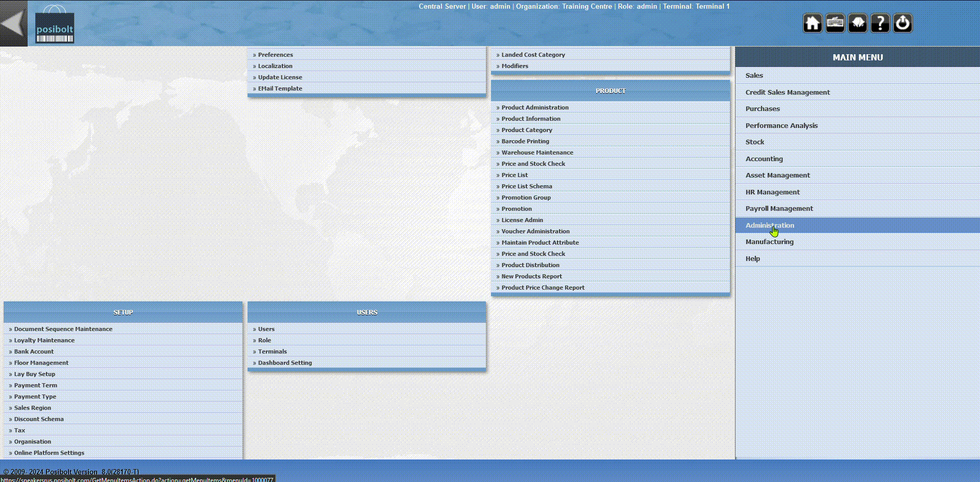The height and width of the screenshot is (482, 980).
Task: Open Manufacturing menu item
Action: [769, 242]
